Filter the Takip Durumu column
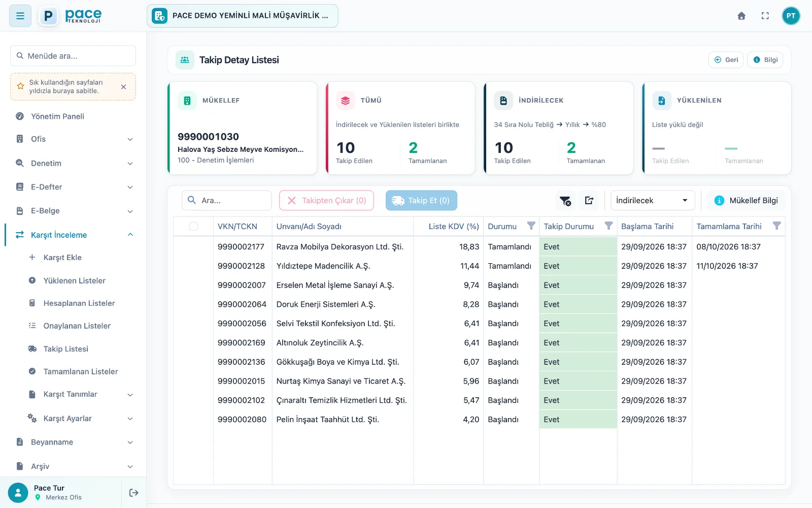This screenshot has width=812, height=508. click(x=608, y=226)
